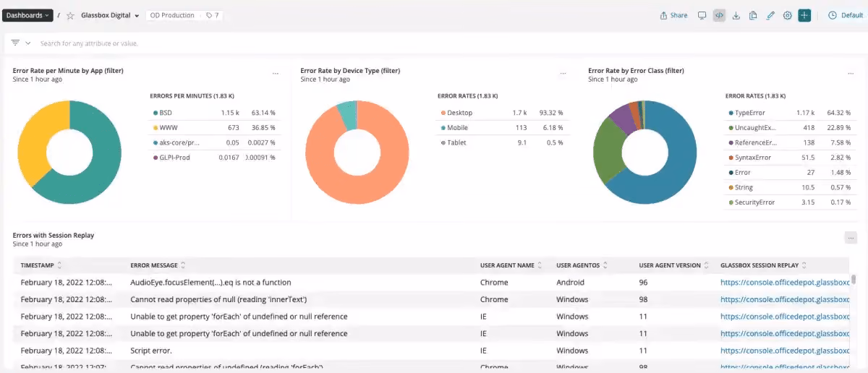Toggle the WWW legend entry

(216, 128)
